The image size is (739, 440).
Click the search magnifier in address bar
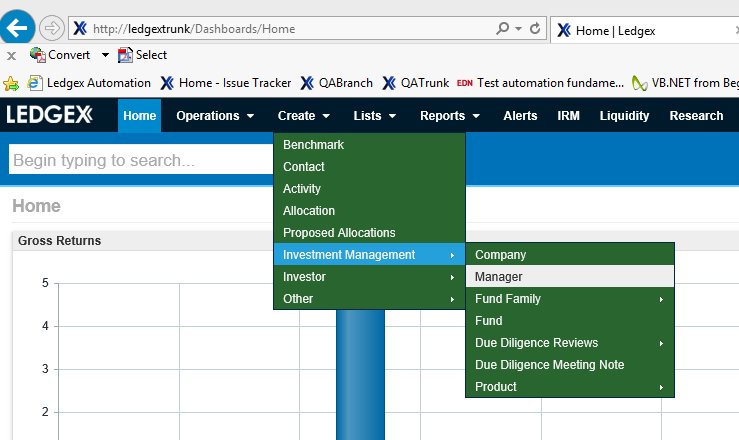[502, 28]
